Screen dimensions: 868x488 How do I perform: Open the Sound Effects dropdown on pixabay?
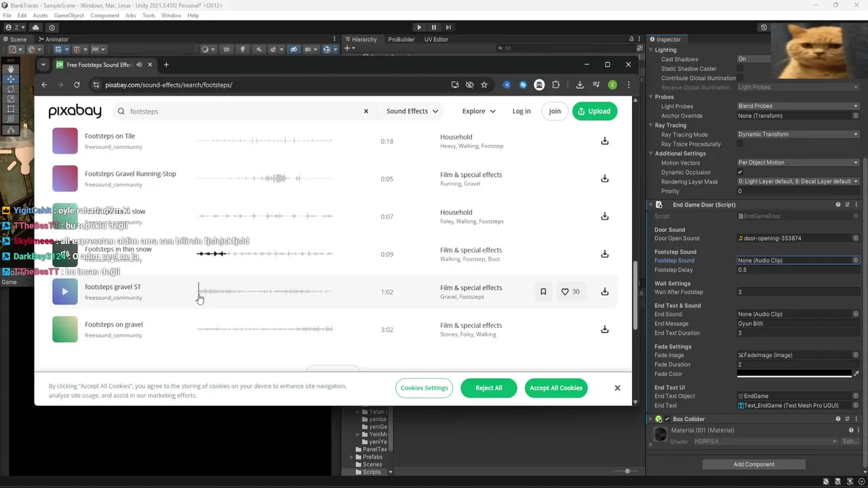[412, 111]
